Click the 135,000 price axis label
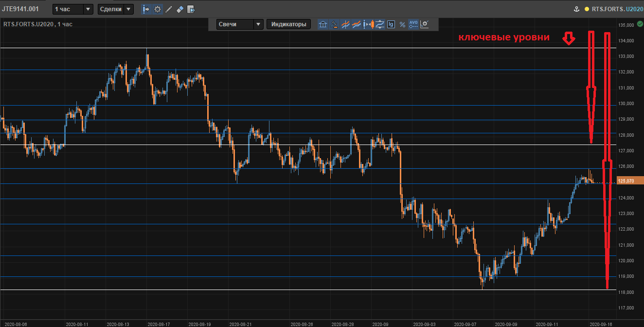The height and width of the screenshot is (327, 644). (626, 25)
